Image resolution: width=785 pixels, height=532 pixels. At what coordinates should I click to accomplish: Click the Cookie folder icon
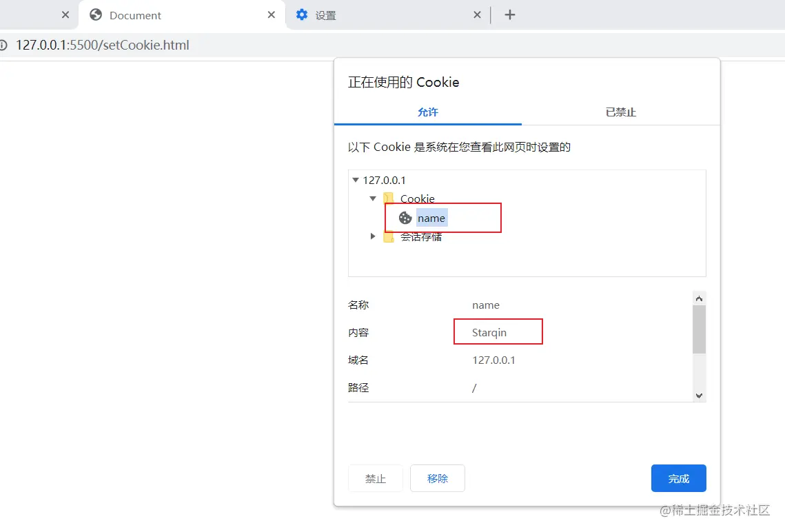[389, 198]
